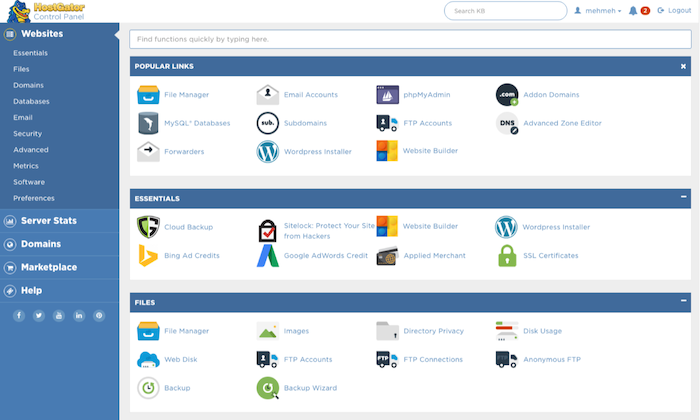Open HostGator Twitter social icon
The width and height of the screenshot is (700, 420).
[39, 316]
